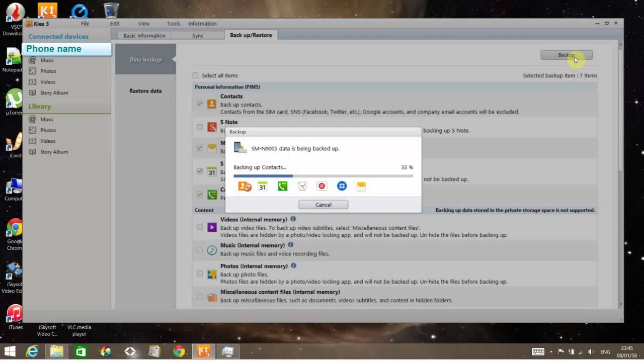Image resolution: width=644 pixels, height=362 pixels.
Task: Click the Photos content icon
Action: pos(212,274)
